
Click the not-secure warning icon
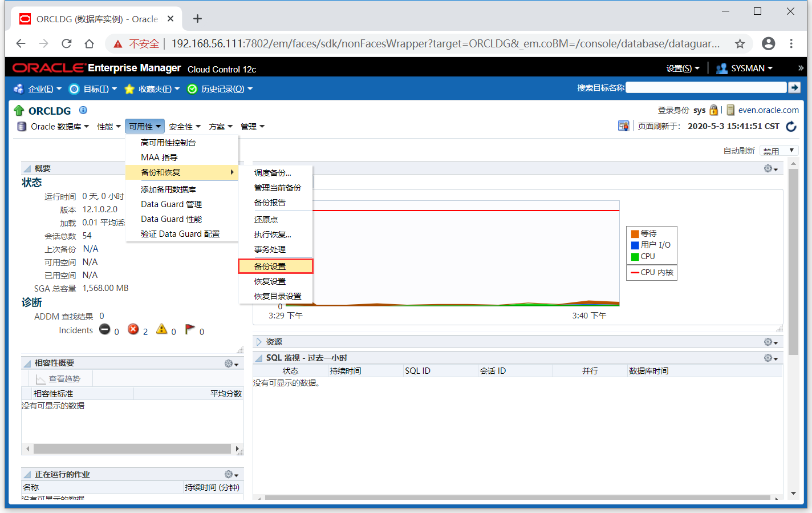point(117,44)
